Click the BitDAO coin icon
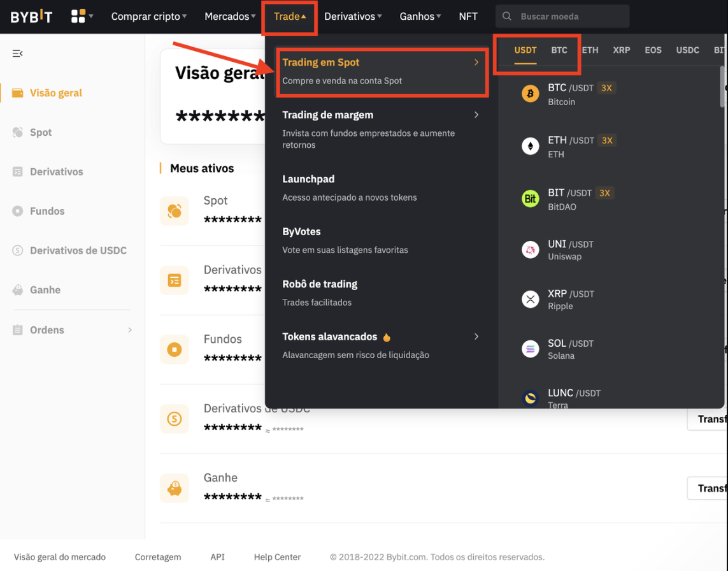The image size is (728, 571). (530, 199)
